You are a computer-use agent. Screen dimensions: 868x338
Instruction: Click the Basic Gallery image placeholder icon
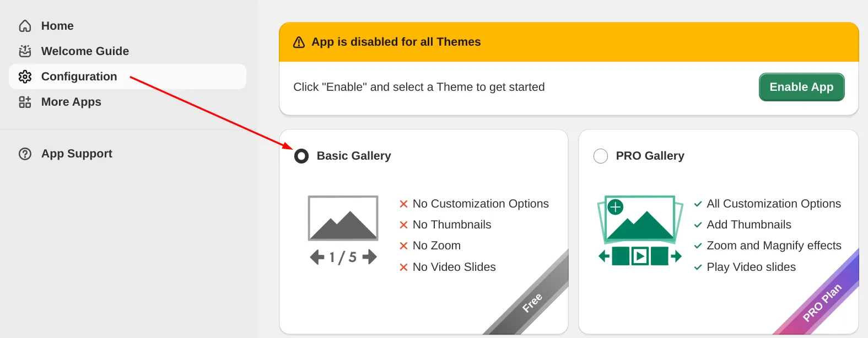tap(343, 218)
